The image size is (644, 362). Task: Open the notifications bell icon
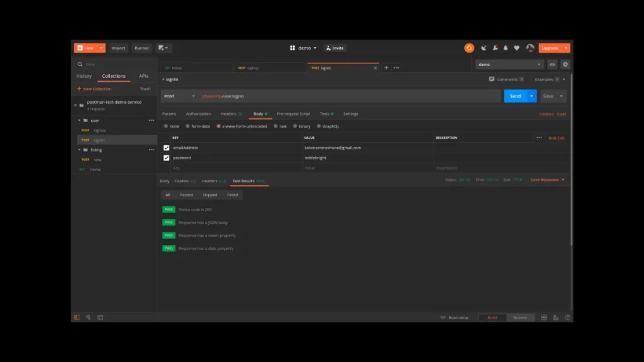click(x=506, y=48)
